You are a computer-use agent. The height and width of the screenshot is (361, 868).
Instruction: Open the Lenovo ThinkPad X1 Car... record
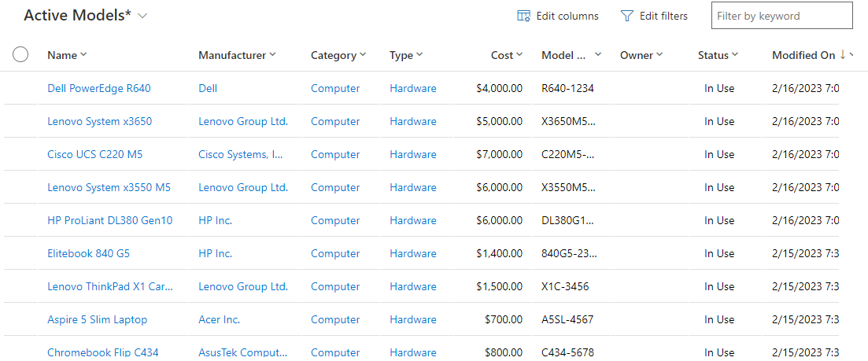[110, 286]
